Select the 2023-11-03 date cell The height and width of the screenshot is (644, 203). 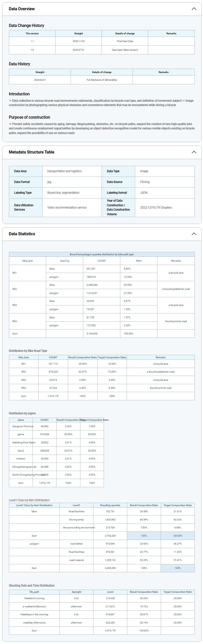[78, 41]
